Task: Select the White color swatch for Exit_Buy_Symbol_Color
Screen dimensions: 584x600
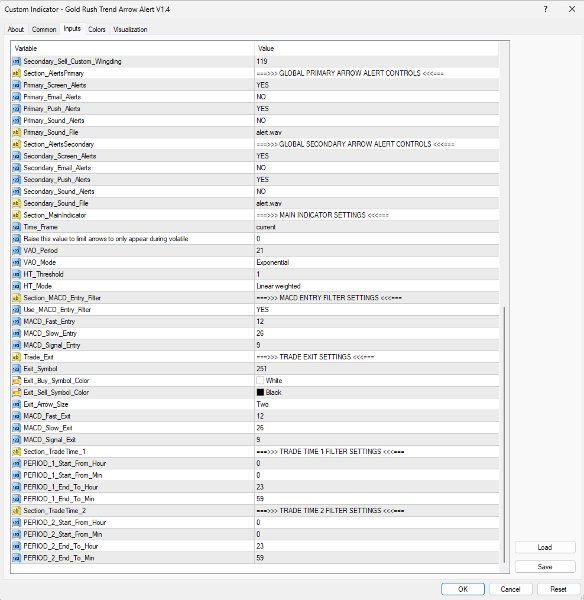Action: coord(260,380)
